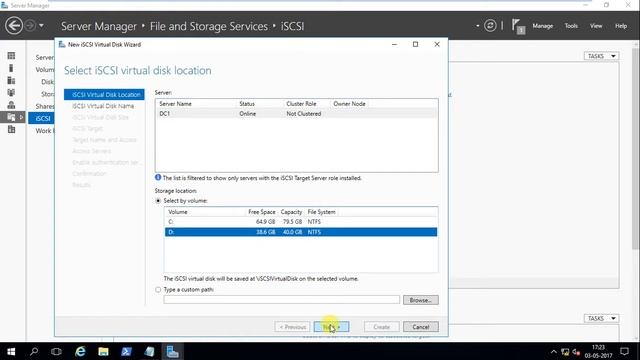Click the Server Manager back arrow
Viewport: 640px width, 360px height.
(x=14, y=26)
